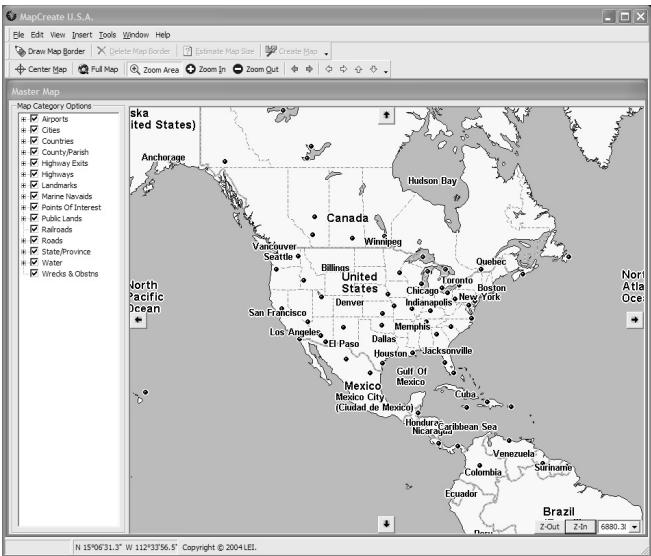The height and width of the screenshot is (556, 651).
Task: Open the first toolbar's overflow options arrow
Action: 326,53
